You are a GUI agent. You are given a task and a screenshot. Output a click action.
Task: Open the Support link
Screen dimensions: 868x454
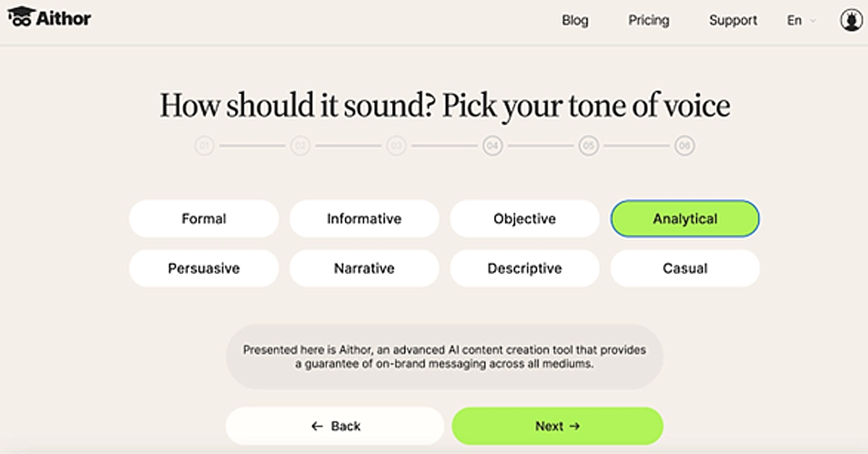click(x=733, y=21)
